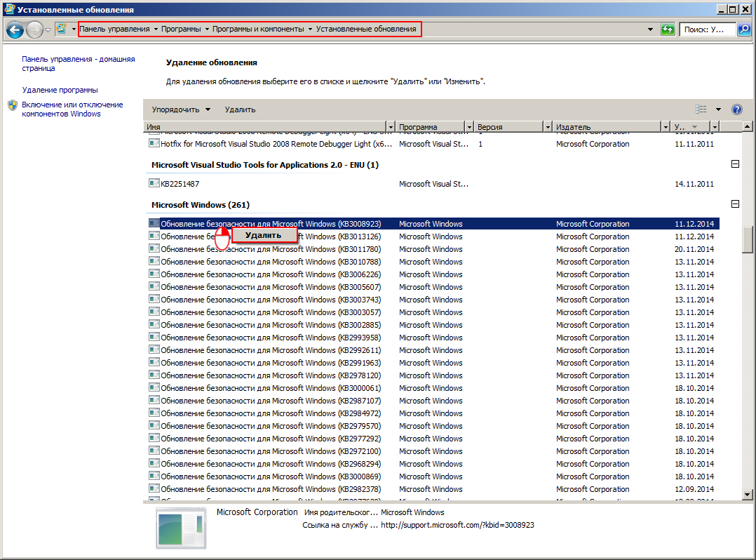The width and height of the screenshot is (756, 560).
Task: Collapse the Visual Studio Tools for Applications group
Action: pyautogui.click(x=735, y=164)
